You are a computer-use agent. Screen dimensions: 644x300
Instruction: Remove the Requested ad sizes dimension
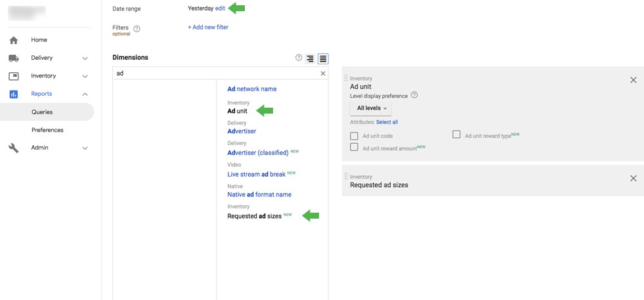(633, 179)
